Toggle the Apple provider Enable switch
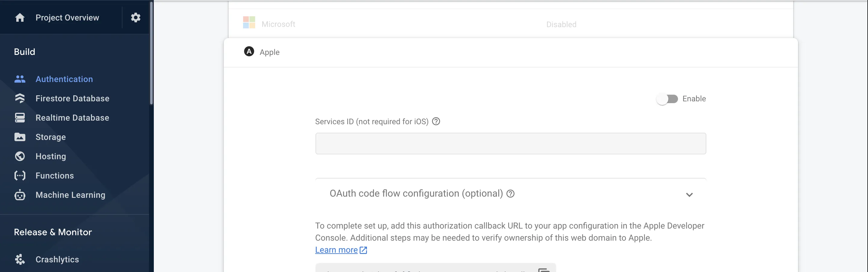868x272 pixels. pyautogui.click(x=667, y=99)
